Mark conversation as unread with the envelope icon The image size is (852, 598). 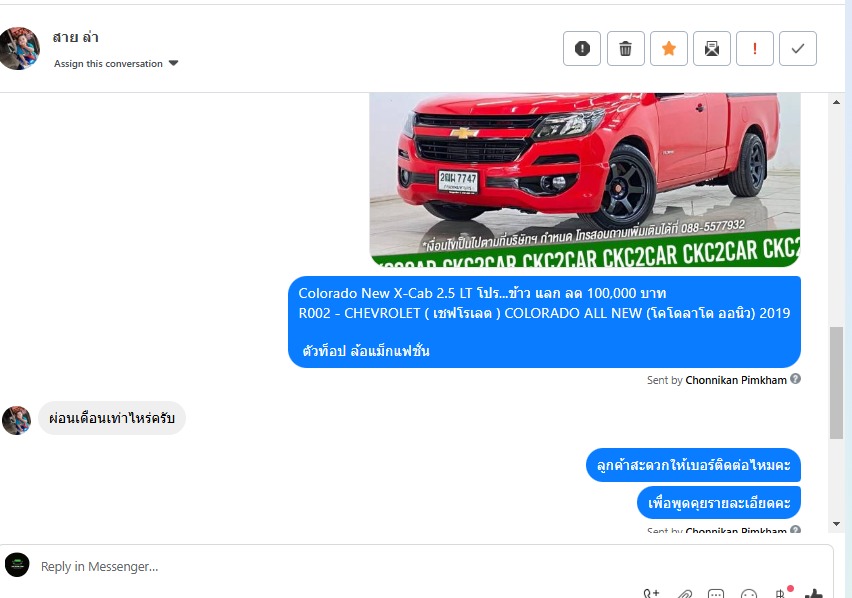(x=712, y=48)
